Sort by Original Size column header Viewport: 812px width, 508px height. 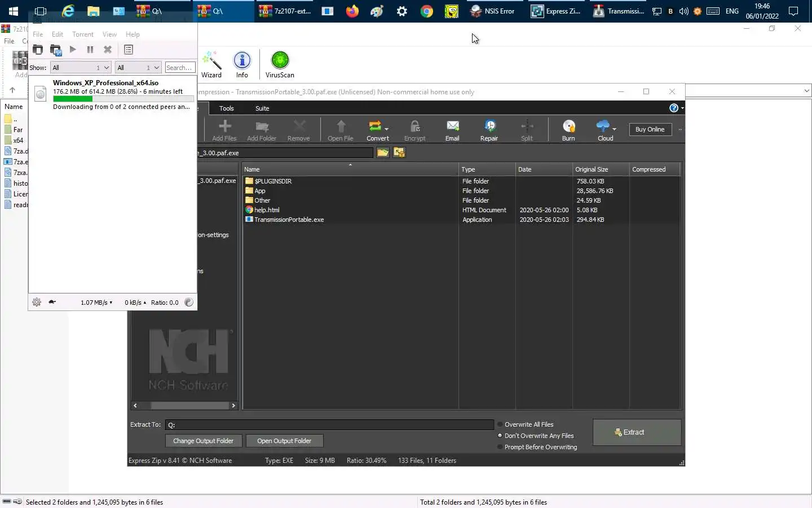pyautogui.click(x=601, y=169)
